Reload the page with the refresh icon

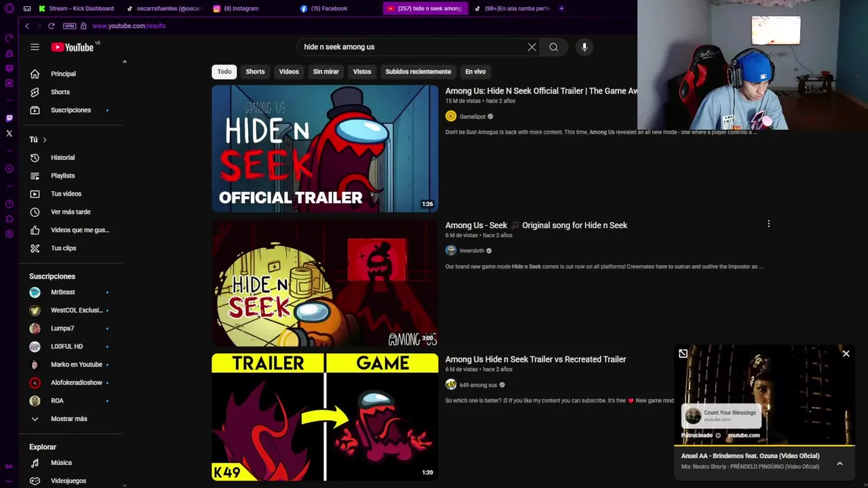(x=51, y=26)
